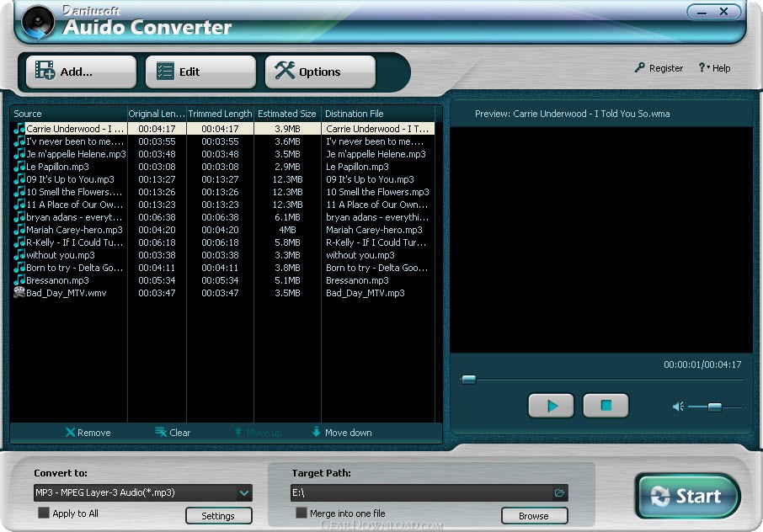Click the Add files button
The height and width of the screenshot is (532, 763).
[81, 72]
